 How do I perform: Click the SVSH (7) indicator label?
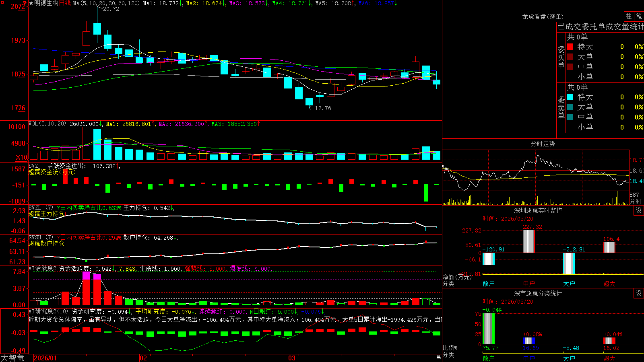[41, 238]
